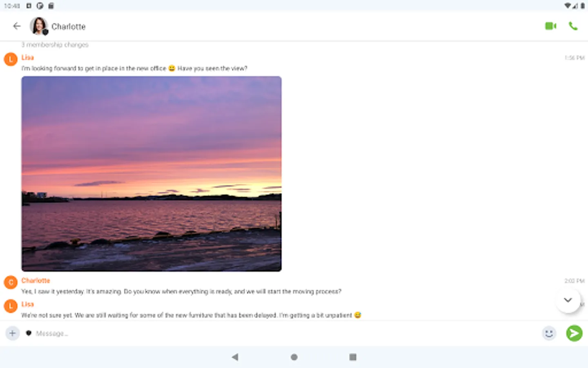Expand the 3 membership changes notice

55,45
